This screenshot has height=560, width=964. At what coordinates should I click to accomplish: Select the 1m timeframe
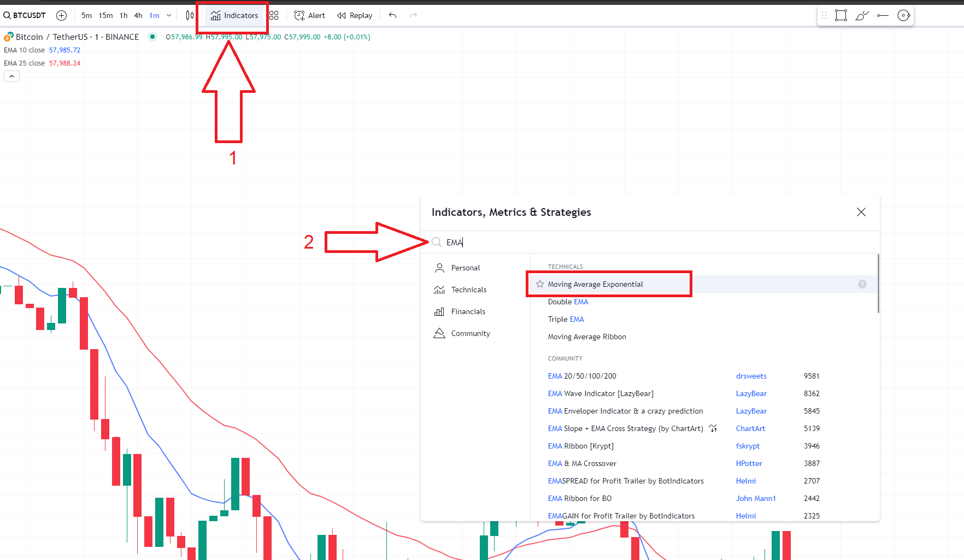tap(155, 15)
